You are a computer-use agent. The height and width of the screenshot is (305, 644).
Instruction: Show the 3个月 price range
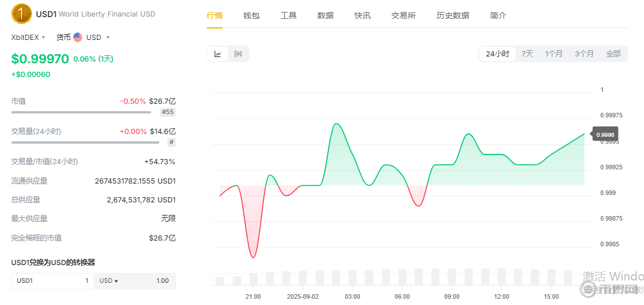[x=584, y=54]
